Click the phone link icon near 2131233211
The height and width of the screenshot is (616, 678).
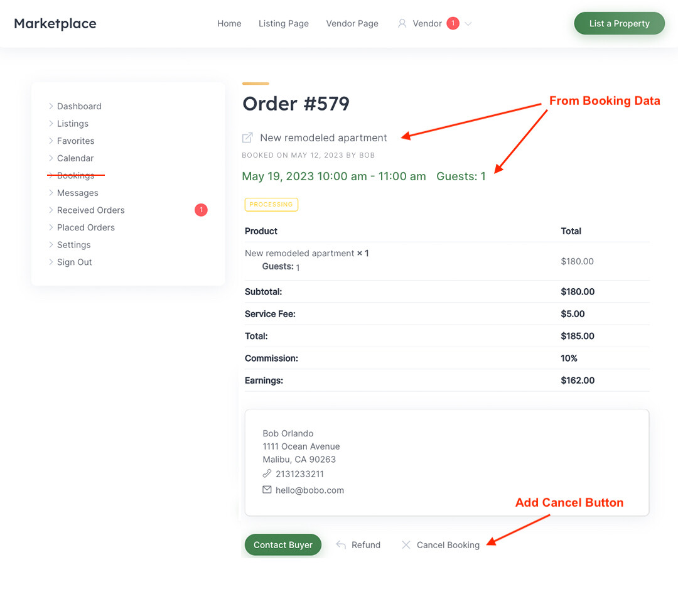(x=267, y=473)
